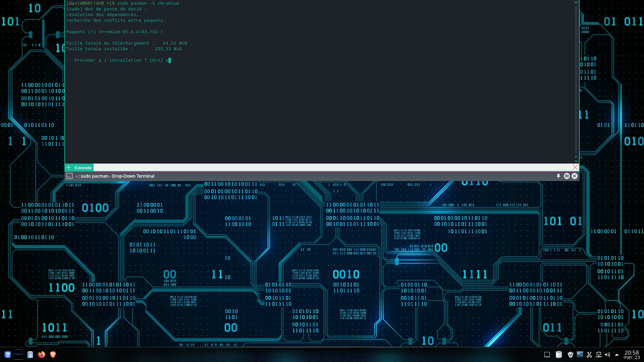644x362 pixels.
Task: Close the current Console session with red X
Action: coord(575,167)
